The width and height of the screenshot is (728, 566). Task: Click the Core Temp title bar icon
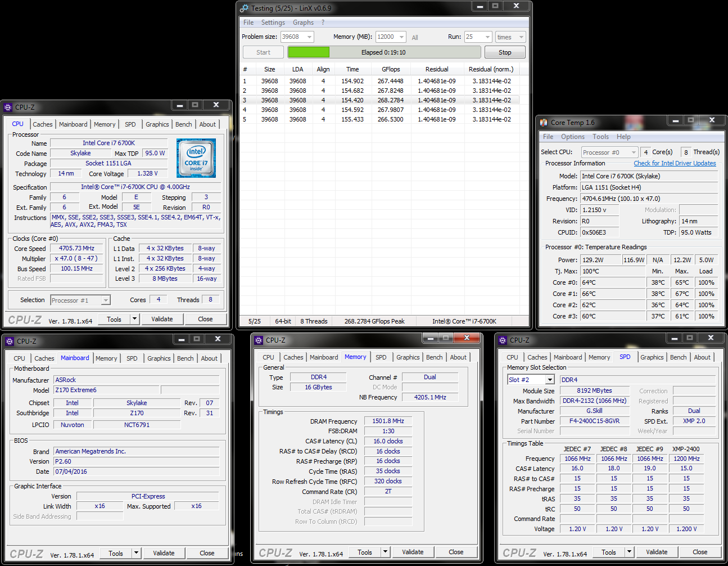[544, 122]
